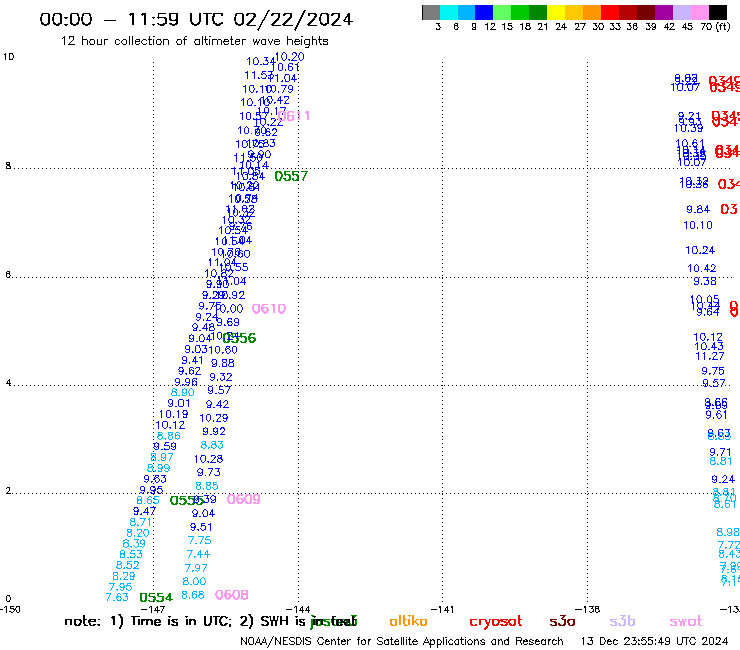The width and height of the screenshot is (740, 650).
Task: Click the 'altika' satellite legend label
Action: 408,621
